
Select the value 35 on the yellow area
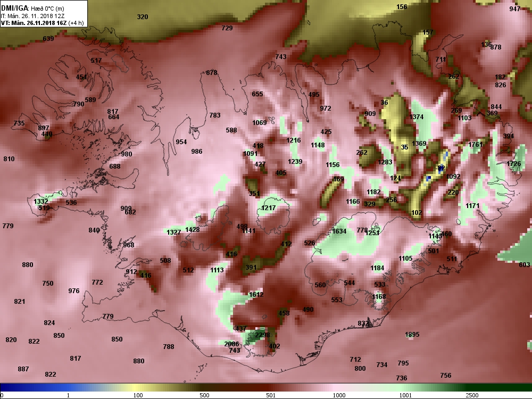point(404,147)
